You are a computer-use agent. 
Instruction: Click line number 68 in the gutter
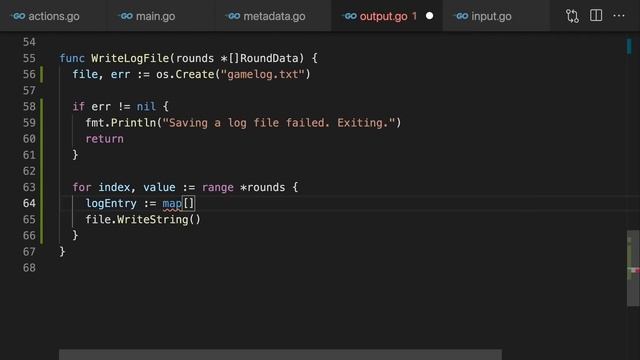point(29,268)
